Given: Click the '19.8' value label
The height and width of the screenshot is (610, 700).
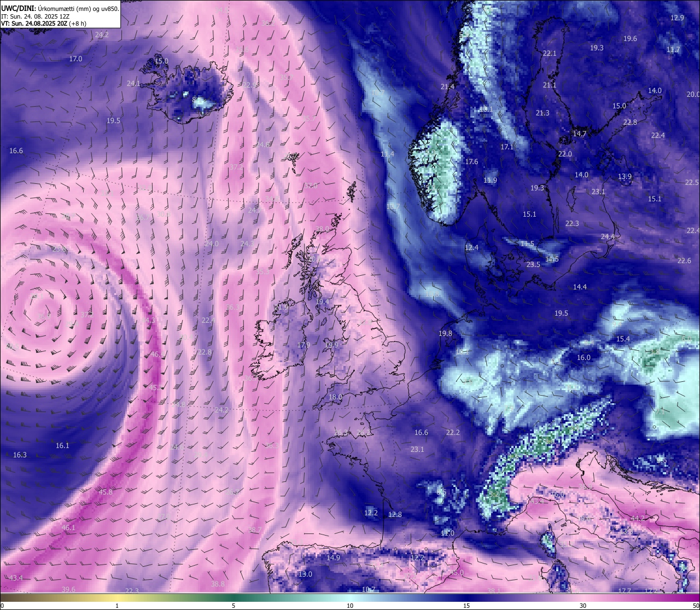Looking at the screenshot, I should 445,333.
